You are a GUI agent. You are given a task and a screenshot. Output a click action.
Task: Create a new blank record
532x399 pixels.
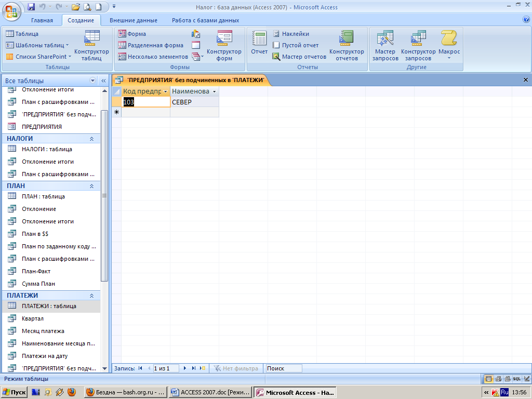pyautogui.click(x=203, y=368)
